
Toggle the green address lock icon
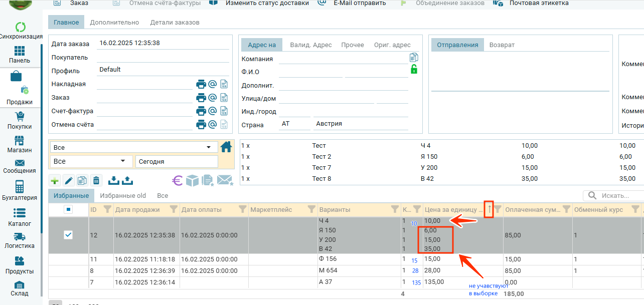pyautogui.click(x=414, y=69)
